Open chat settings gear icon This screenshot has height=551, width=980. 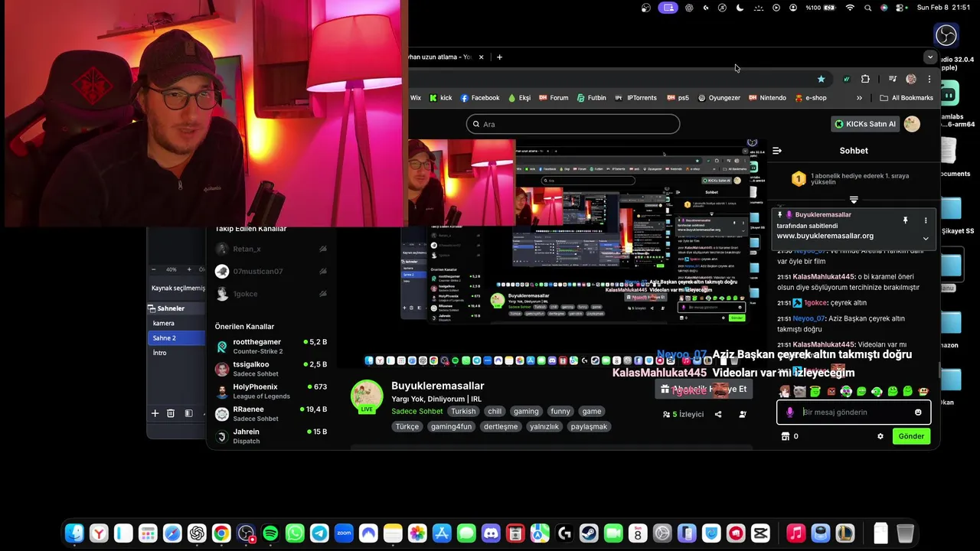click(880, 436)
